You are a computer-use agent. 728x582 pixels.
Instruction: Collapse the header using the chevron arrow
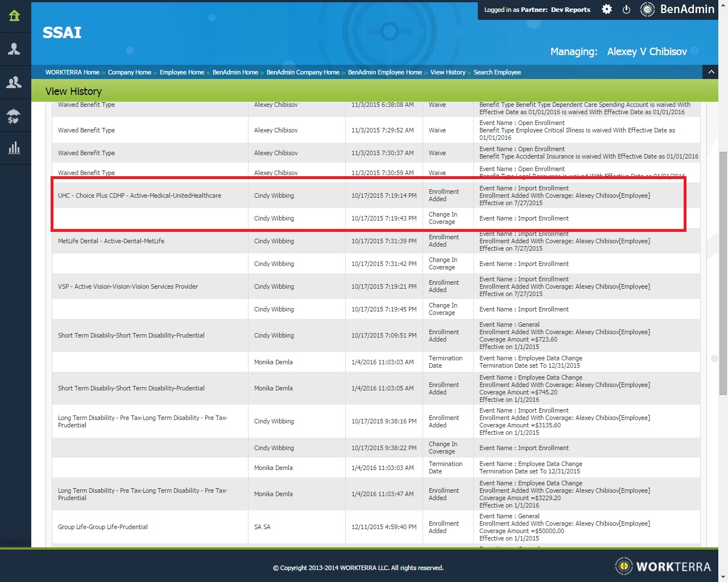pyautogui.click(x=711, y=72)
